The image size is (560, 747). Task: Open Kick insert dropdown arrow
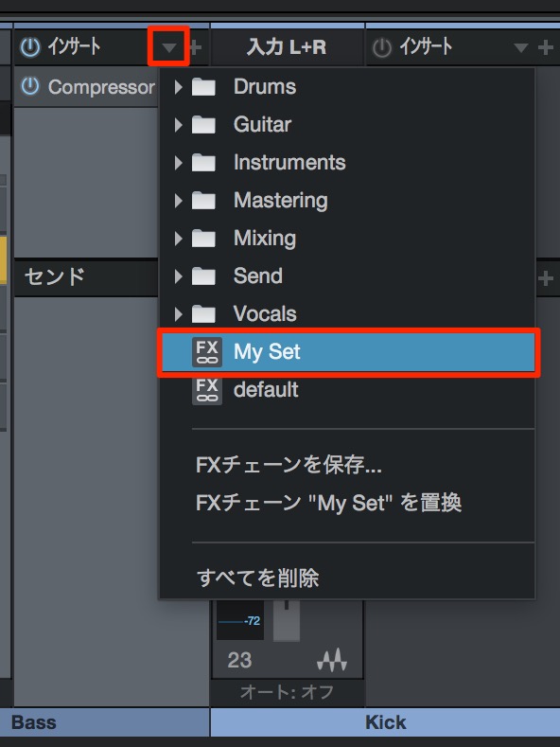(x=521, y=47)
